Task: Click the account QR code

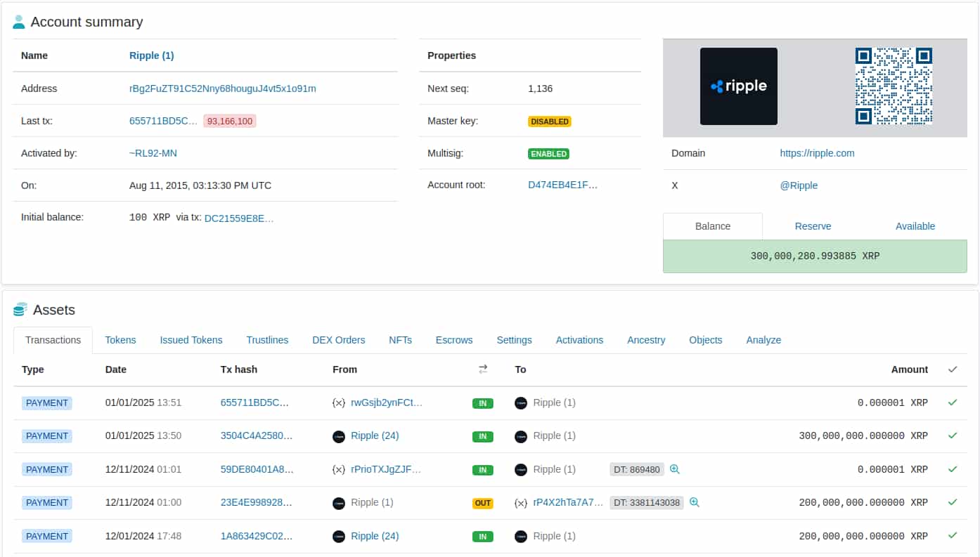Action: pyautogui.click(x=894, y=87)
